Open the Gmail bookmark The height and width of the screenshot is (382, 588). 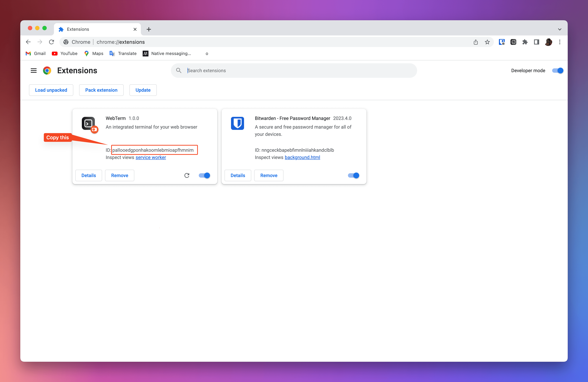click(36, 54)
